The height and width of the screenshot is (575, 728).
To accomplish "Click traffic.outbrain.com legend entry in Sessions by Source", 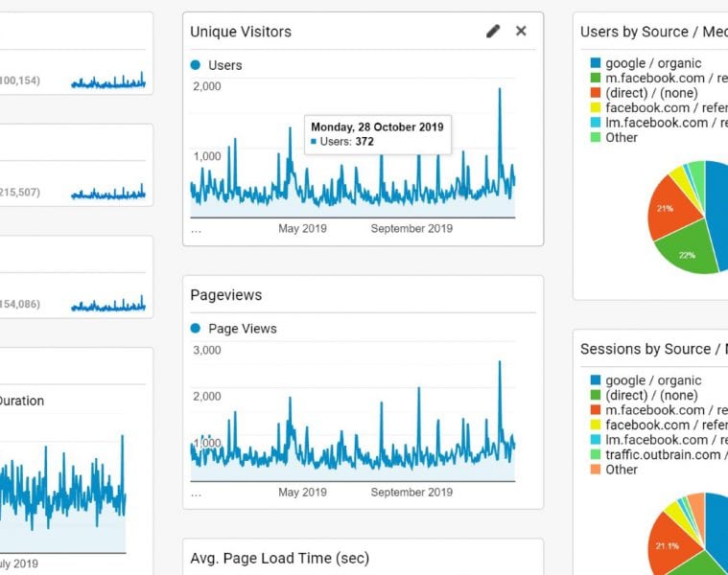I will point(662,455).
